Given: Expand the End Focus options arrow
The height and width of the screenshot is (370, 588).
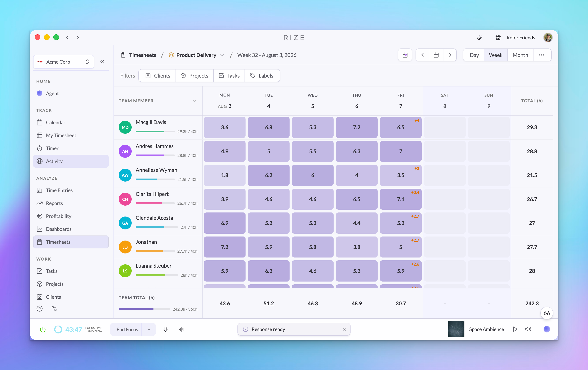Looking at the screenshot, I should click(149, 329).
